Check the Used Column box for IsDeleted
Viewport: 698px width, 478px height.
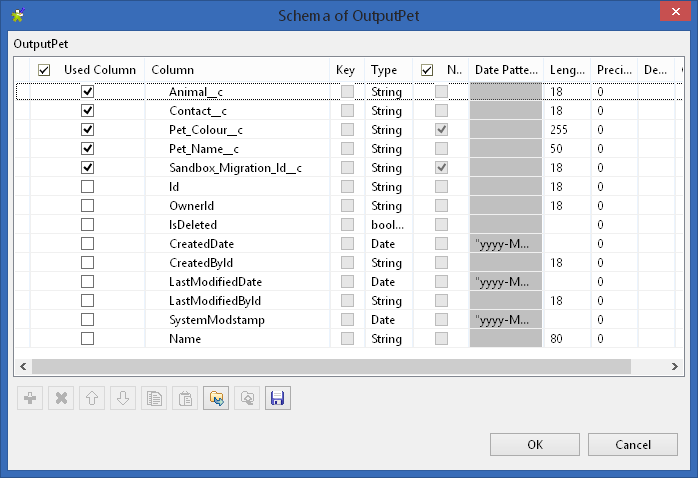click(88, 225)
